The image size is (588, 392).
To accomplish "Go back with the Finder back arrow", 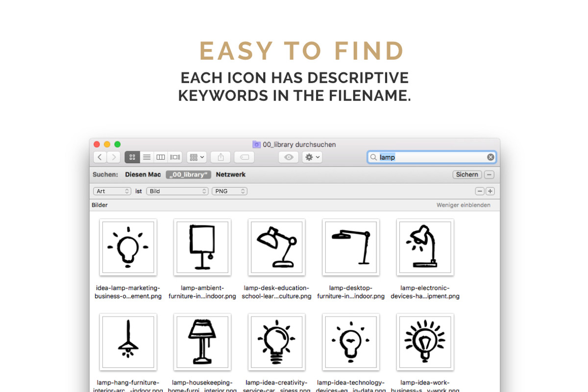I will pyautogui.click(x=100, y=157).
